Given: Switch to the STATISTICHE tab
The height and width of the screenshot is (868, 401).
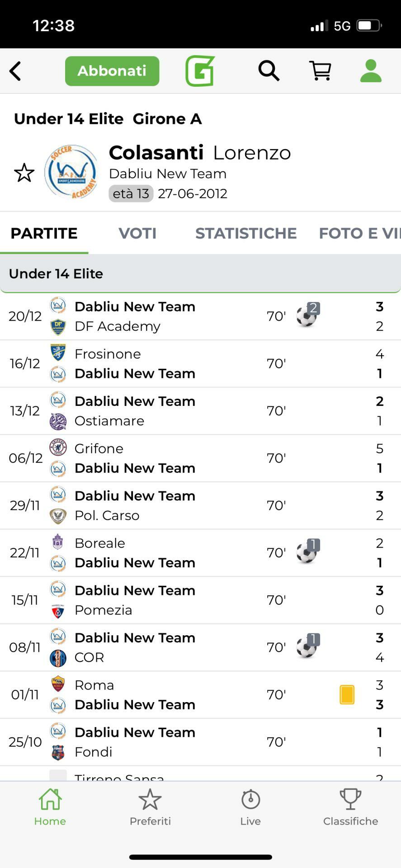Looking at the screenshot, I should coord(246,233).
